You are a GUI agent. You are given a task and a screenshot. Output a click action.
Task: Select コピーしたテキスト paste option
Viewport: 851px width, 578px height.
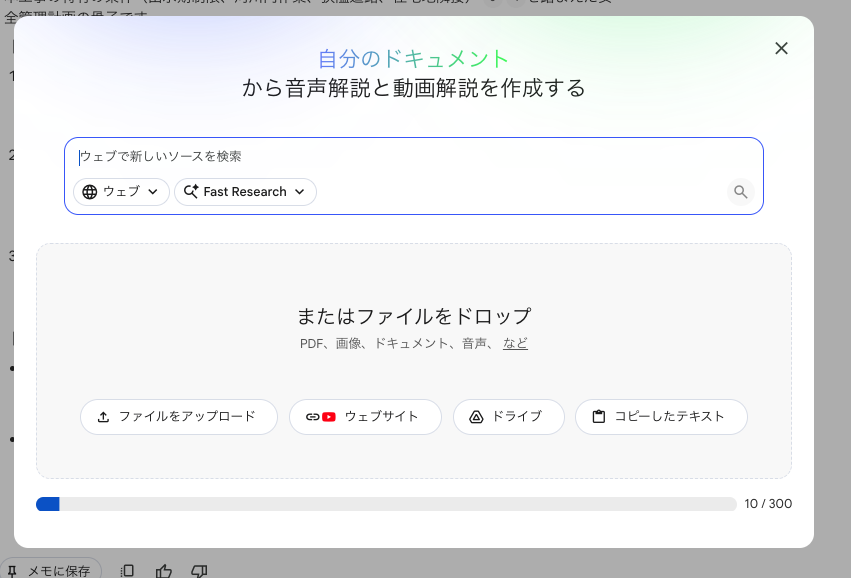[x=661, y=417]
